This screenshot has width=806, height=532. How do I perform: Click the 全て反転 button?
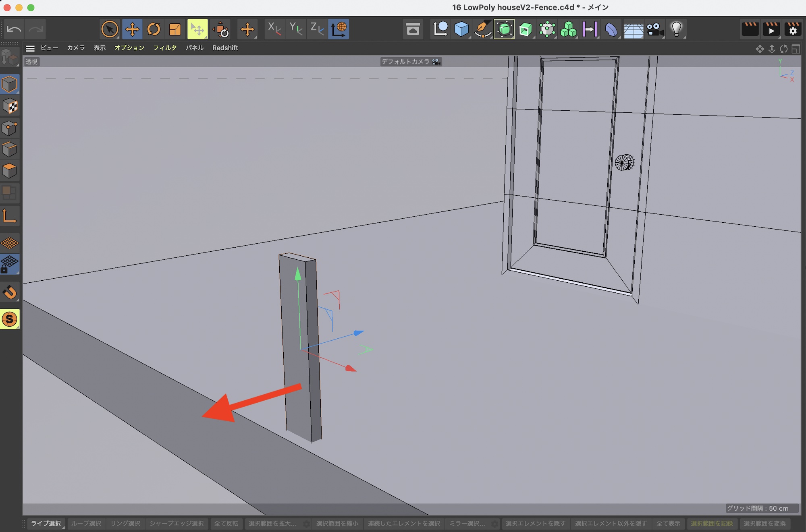tap(226, 524)
